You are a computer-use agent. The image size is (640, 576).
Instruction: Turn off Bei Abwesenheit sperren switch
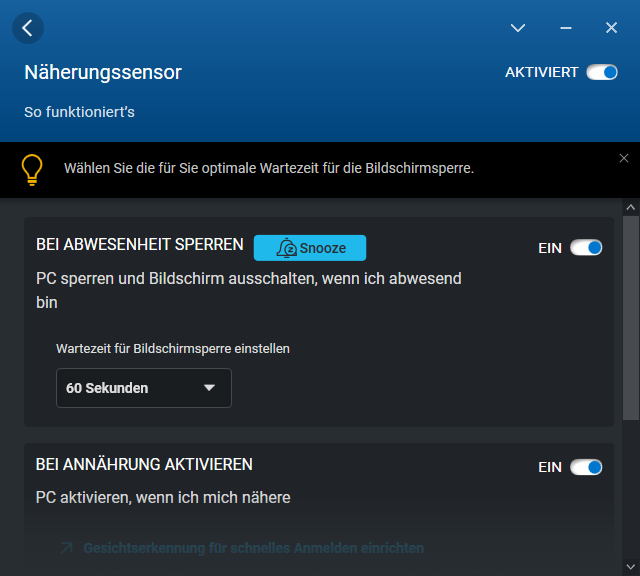586,247
